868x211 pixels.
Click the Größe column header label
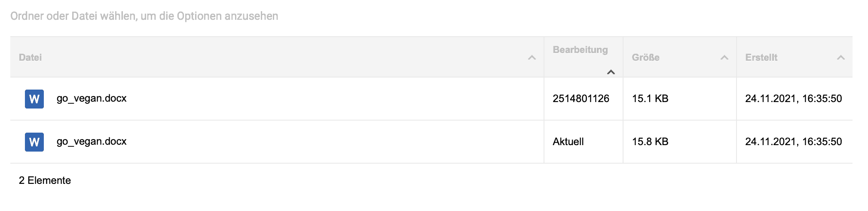tap(645, 58)
